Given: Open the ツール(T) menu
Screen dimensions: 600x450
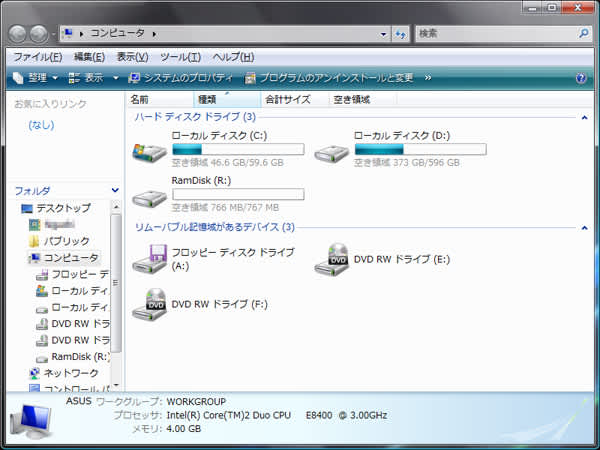Looking at the screenshot, I should tap(180, 57).
